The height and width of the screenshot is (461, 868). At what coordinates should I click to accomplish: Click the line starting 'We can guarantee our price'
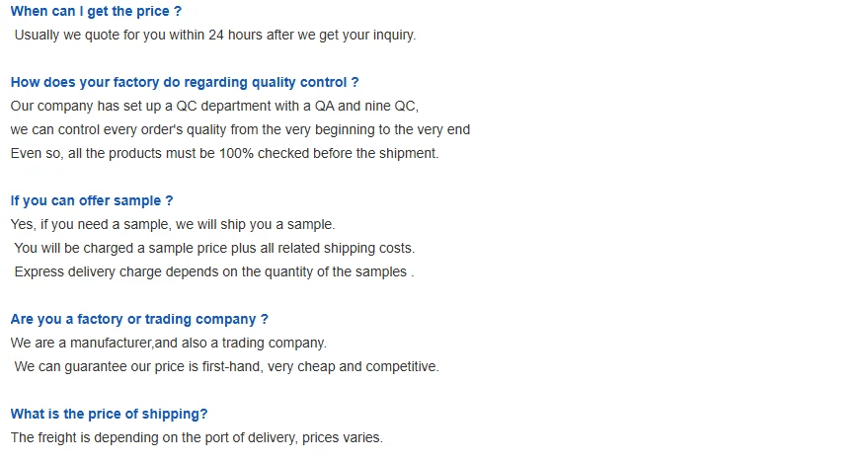pos(226,366)
